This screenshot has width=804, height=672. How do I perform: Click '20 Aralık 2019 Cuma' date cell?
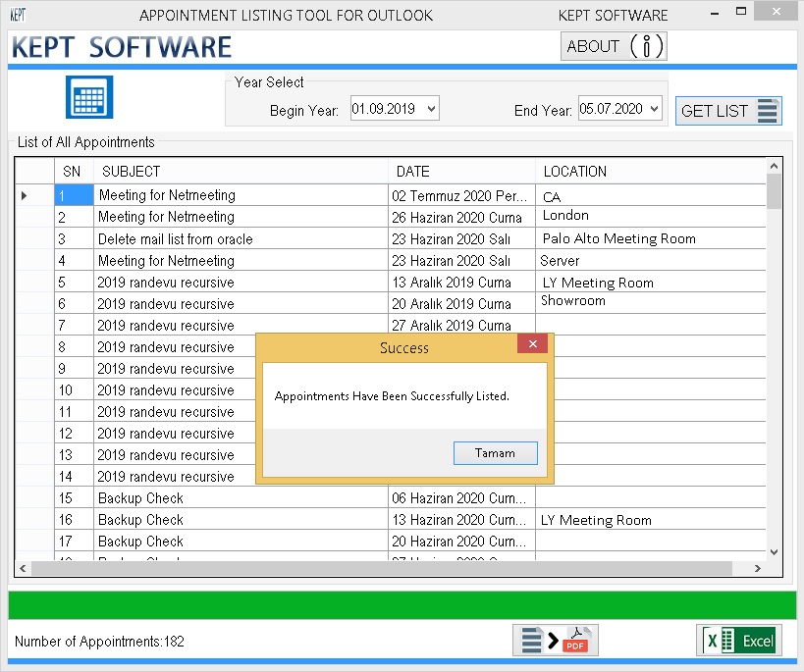click(462, 303)
